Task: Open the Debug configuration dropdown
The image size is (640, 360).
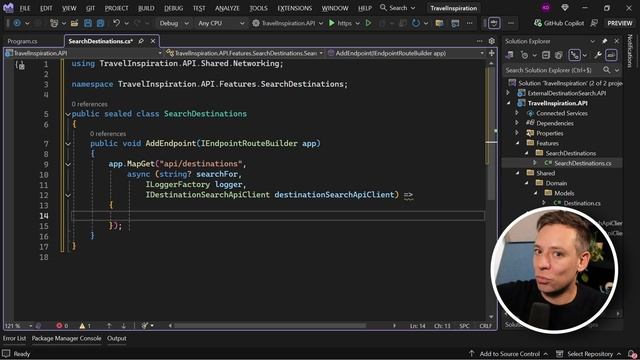Action: [174, 23]
